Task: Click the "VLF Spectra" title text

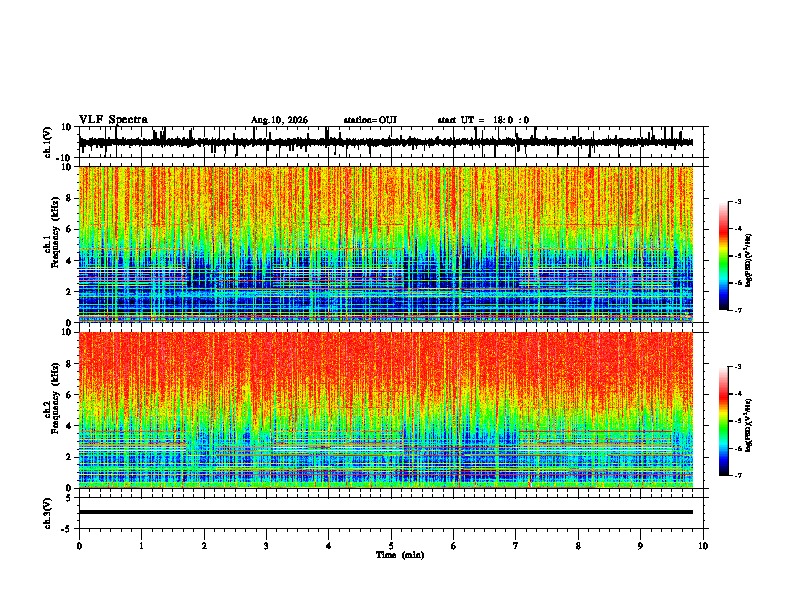Action: click(113, 119)
